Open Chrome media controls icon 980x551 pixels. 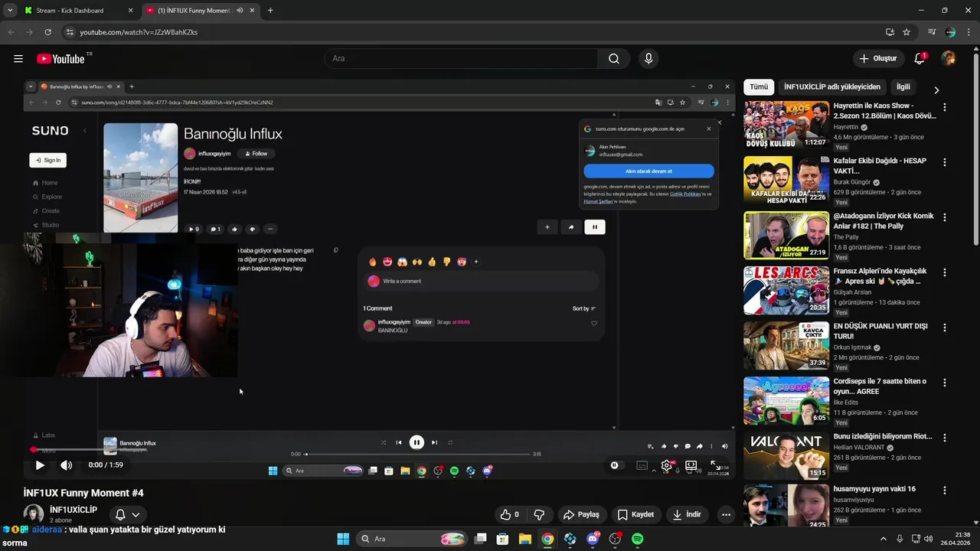[x=932, y=32]
